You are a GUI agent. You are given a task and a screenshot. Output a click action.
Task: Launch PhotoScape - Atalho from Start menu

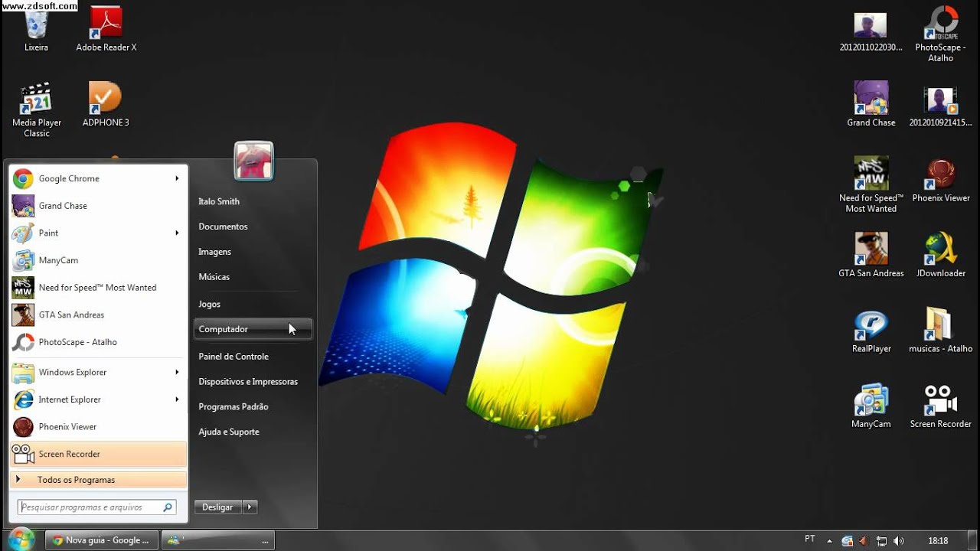98,342
